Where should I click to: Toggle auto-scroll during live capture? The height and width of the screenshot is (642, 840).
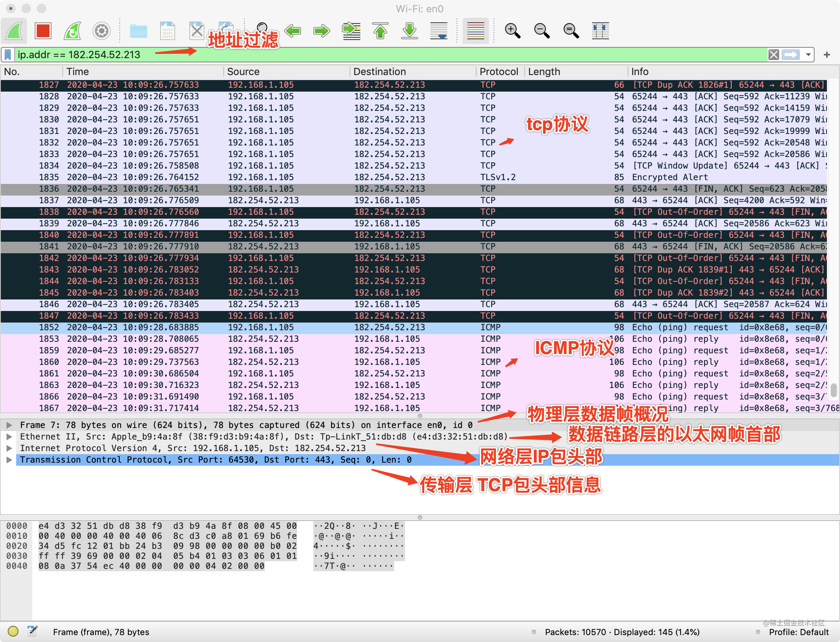(438, 31)
